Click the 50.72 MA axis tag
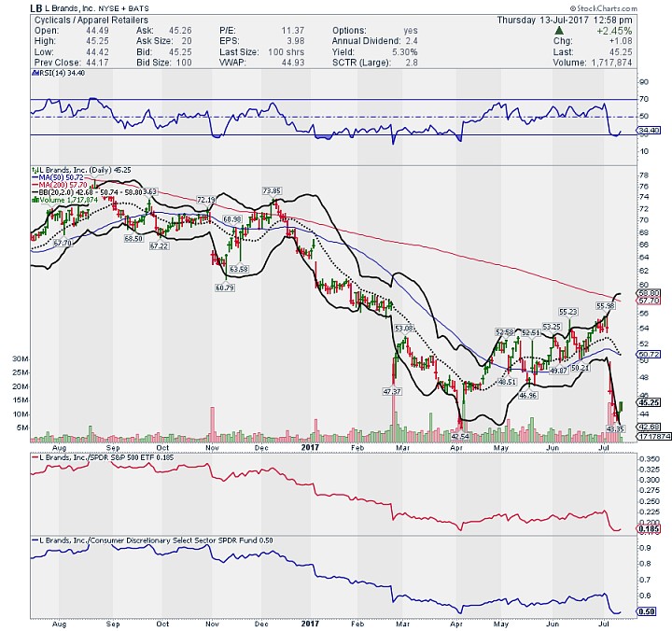This screenshot has height=631, width=672. point(650,355)
